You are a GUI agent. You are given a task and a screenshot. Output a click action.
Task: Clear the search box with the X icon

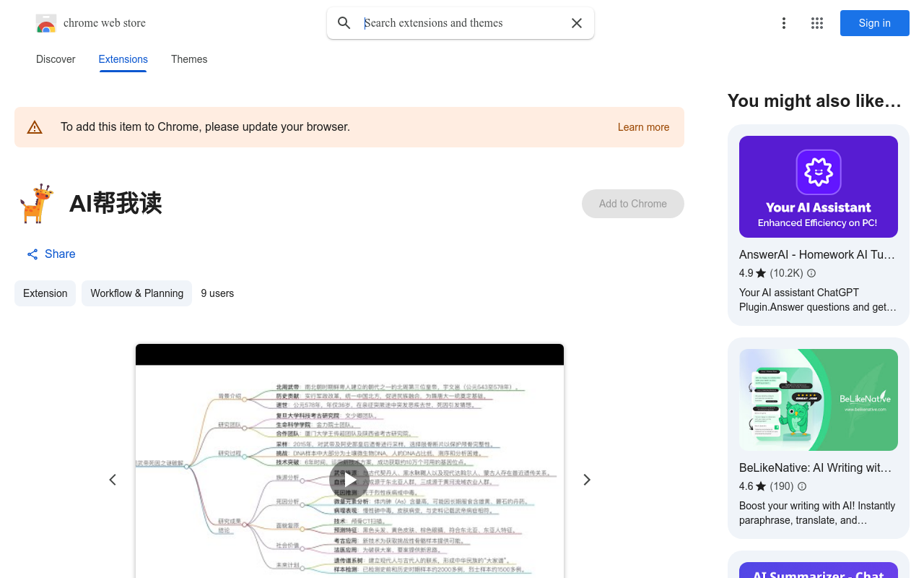577,23
